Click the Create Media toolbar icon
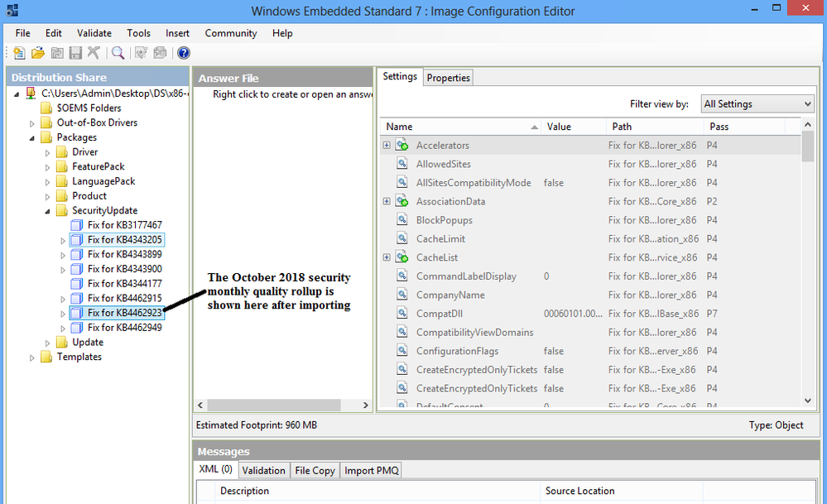Image resolution: width=827 pixels, height=504 pixels. [x=161, y=53]
